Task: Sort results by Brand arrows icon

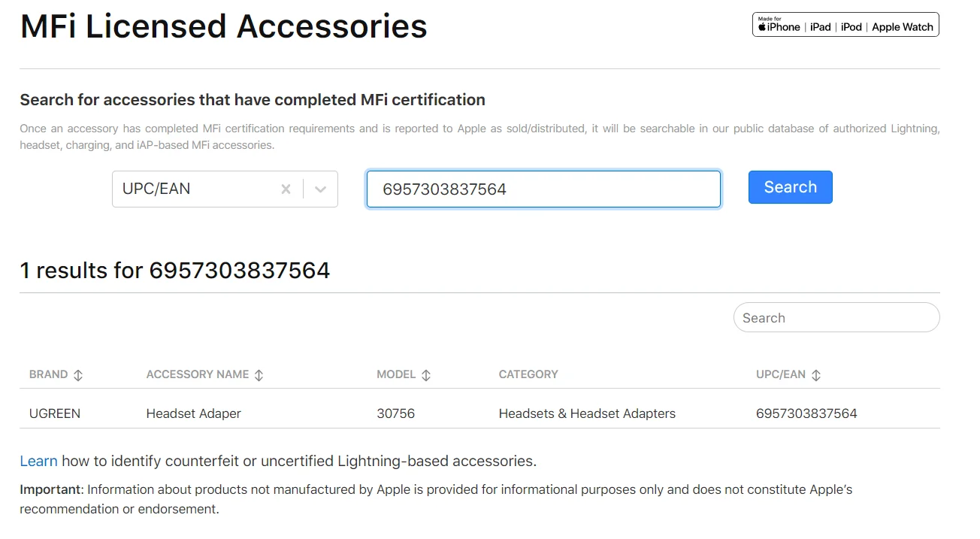Action: pos(78,375)
